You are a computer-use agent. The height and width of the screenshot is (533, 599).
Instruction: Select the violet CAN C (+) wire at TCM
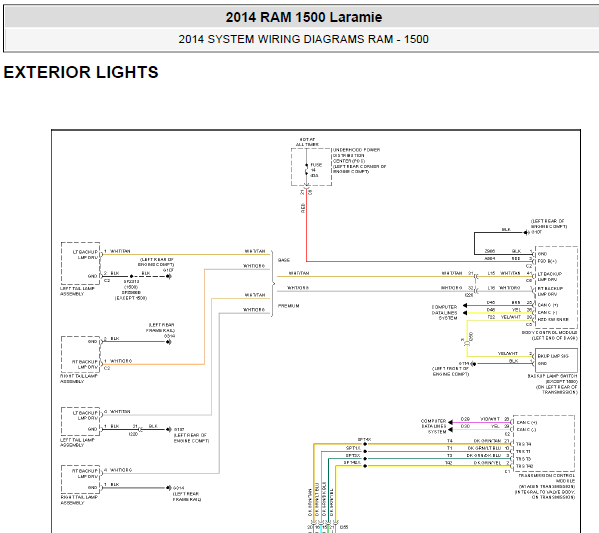point(481,423)
